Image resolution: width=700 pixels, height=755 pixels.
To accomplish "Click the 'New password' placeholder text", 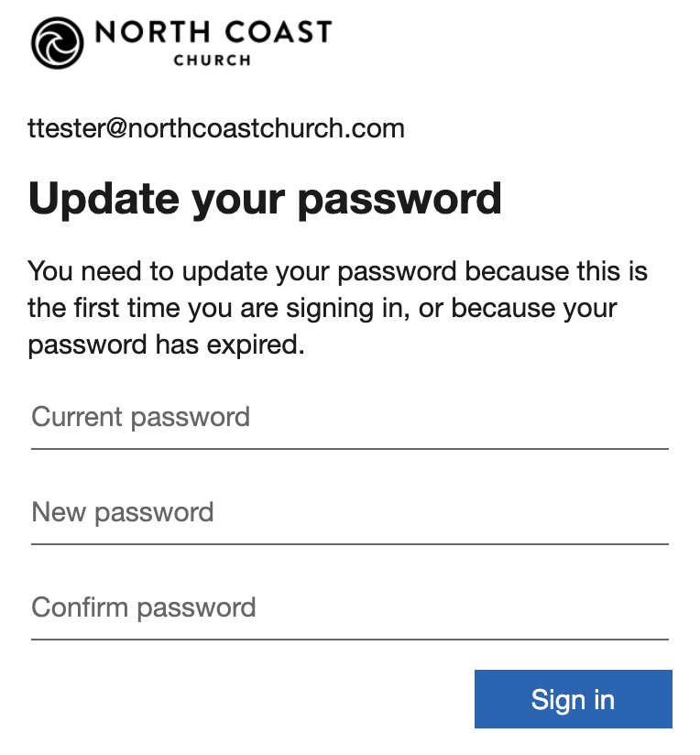I will tap(123, 512).
